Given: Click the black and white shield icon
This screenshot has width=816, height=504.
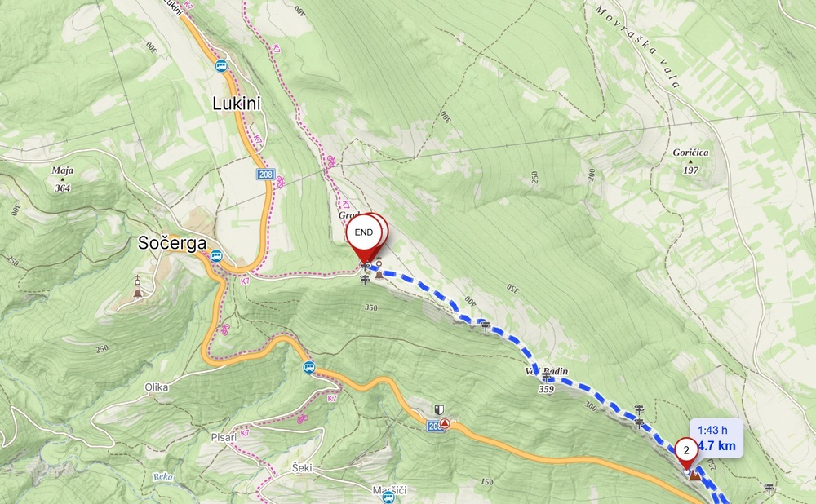Looking at the screenshot, I should (440, 410).
